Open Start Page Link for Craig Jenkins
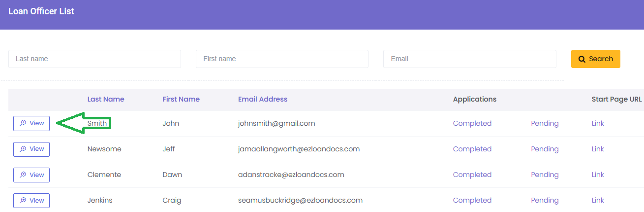This screenshot has width=644, height=212. (x=598, y=200)
